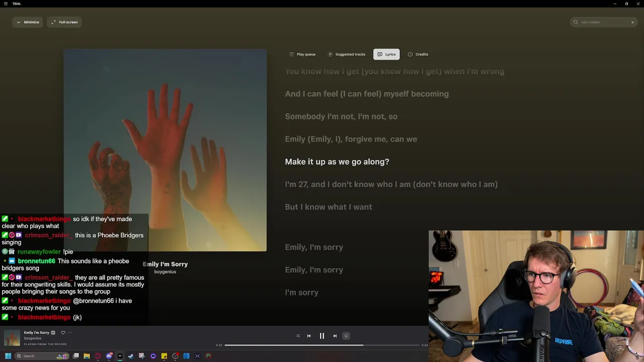Open the Snipping Tool taskbar icon
Viewport: 644px width, 362px height.
coord(142,356)
